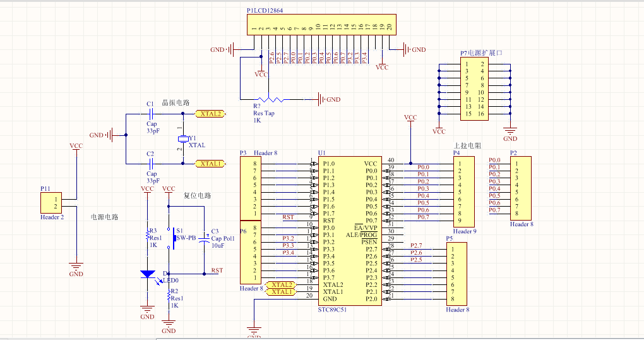Select the P1 LCD12864 connector component
This screenshot has width=644, height=340.
(x=321, y=25)
